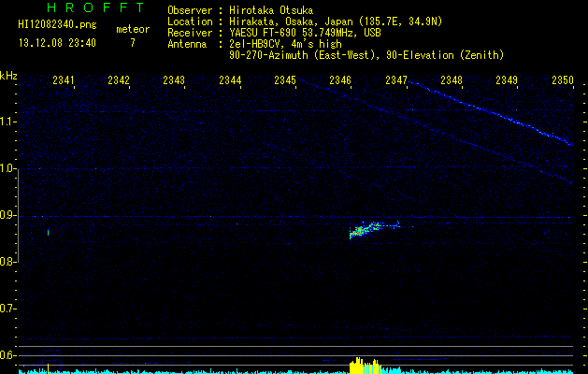Click the 2345 time axis marker
The width and height of the screenshot is (588, 374).
(285, 80)
